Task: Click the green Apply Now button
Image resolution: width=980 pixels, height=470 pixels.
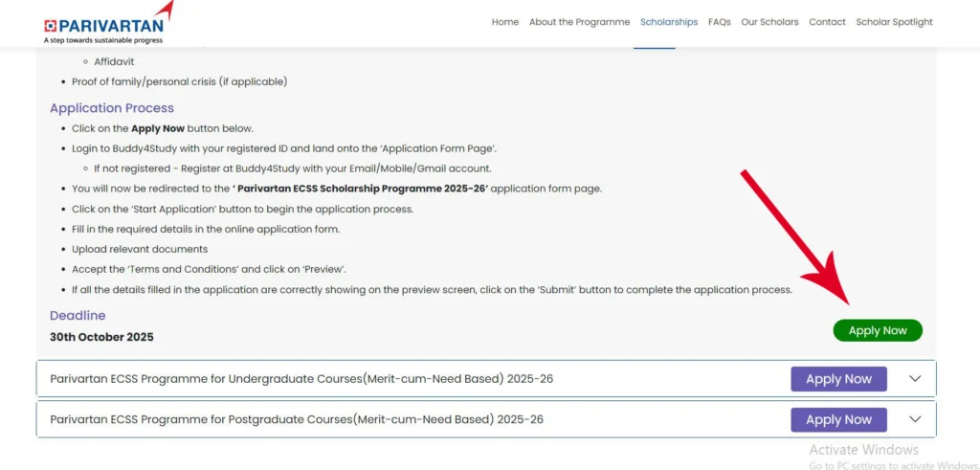Action: pyautogui.click(x=878, y=330)
